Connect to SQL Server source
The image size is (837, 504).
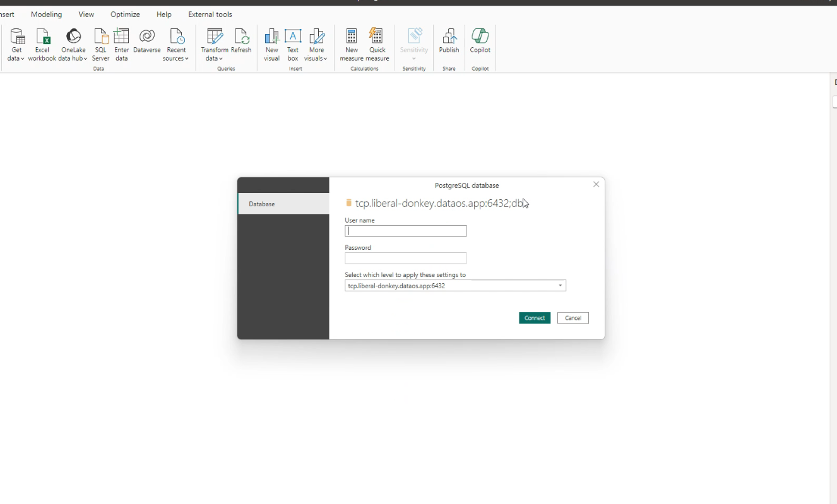[101, 45]
